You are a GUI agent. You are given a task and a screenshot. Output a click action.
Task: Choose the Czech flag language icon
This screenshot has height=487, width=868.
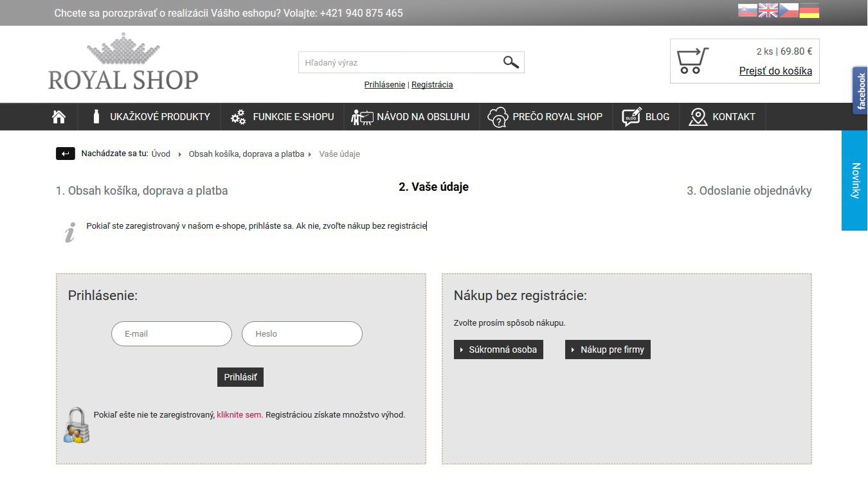788,10
